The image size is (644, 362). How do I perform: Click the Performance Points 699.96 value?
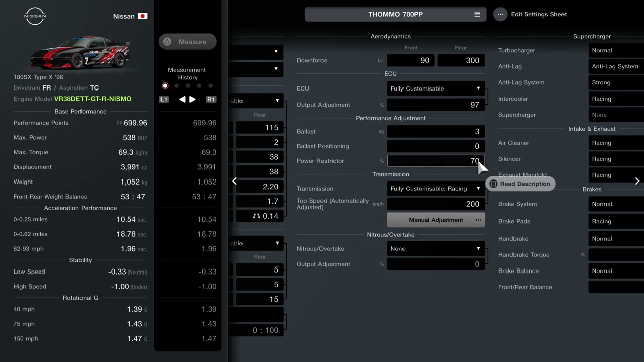(135, 123)
